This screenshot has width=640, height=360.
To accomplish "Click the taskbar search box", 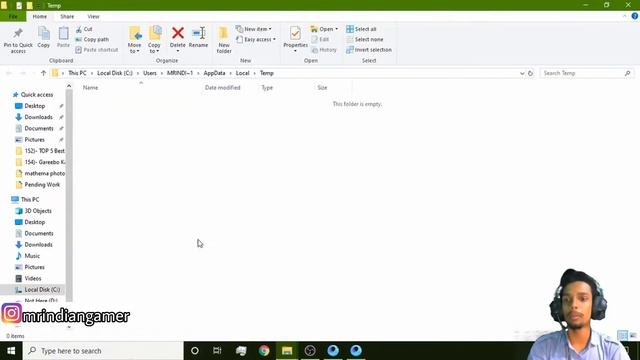I will (x=103, y=351).
